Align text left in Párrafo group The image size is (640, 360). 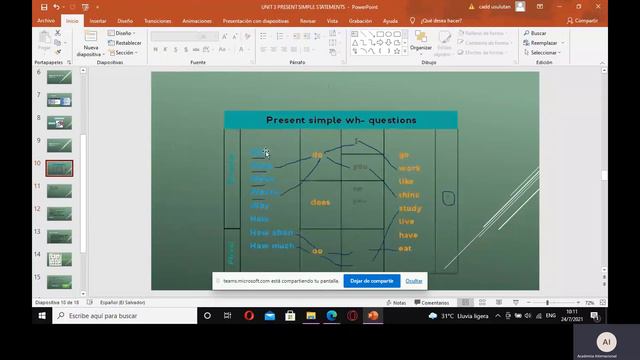click(263, 49)
